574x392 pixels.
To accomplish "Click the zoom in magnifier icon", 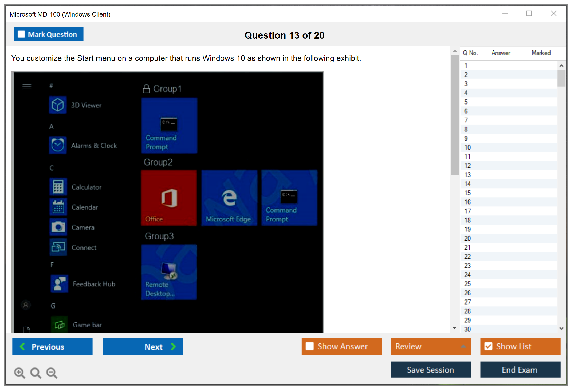I will (19, 373).
